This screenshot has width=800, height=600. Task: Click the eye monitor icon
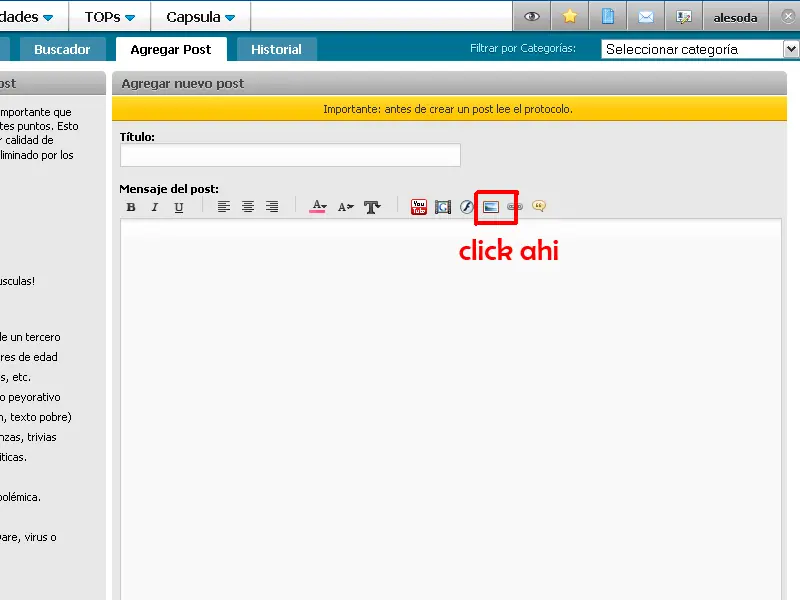coord(532,17)
